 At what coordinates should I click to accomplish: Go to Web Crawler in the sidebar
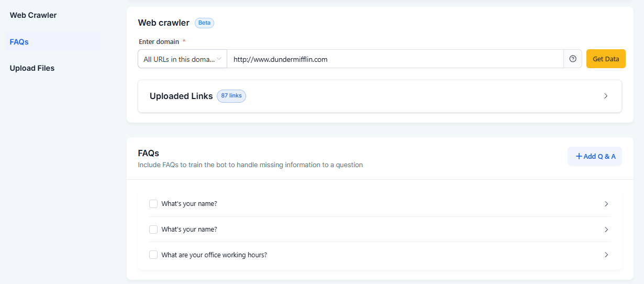pyautogui.click(x=33, y=15)
